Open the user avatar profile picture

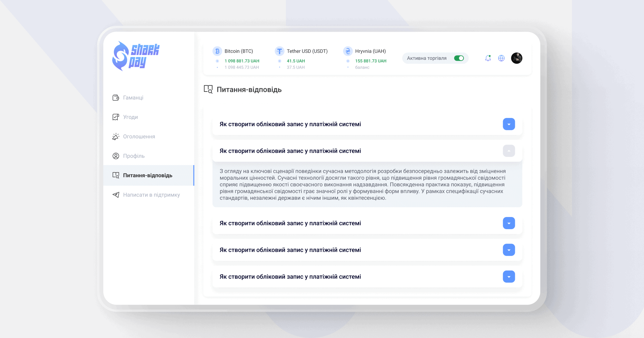517,58
